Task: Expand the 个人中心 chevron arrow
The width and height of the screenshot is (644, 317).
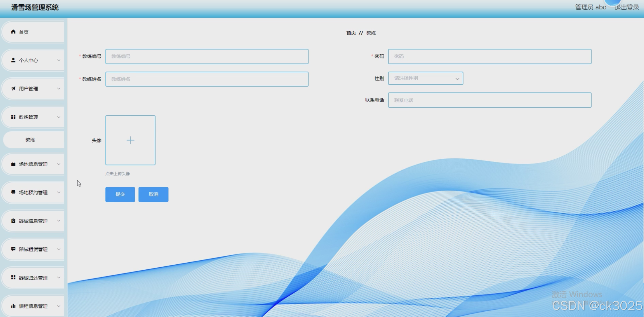Action: tap(59, 60)
